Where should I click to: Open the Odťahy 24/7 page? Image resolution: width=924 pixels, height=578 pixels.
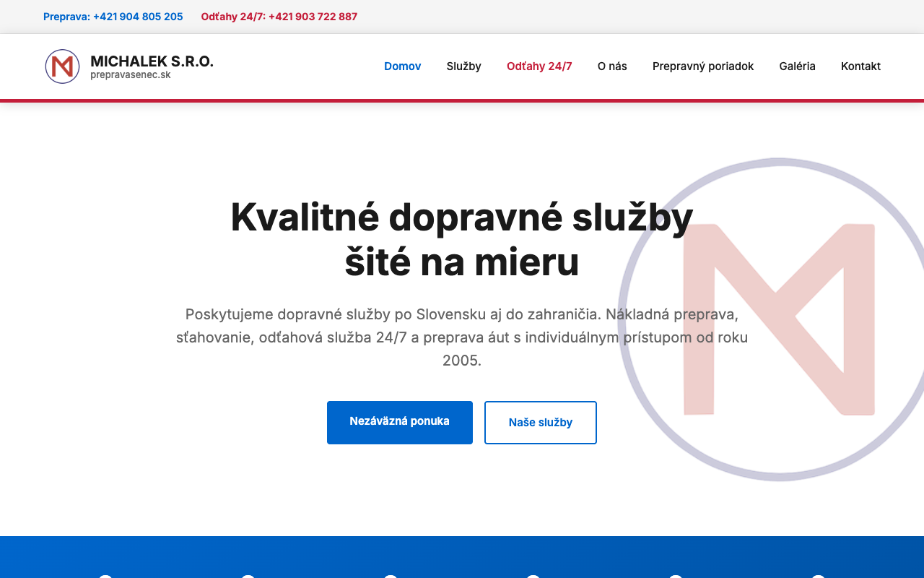(x=539, y=66)
